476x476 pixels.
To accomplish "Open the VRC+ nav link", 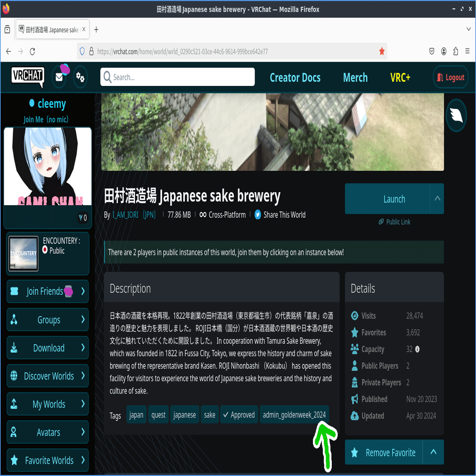I will tap(400, 78).
